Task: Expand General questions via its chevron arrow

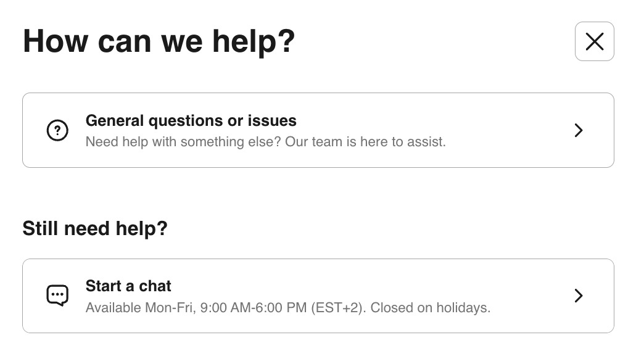Action: coord(579,130)
